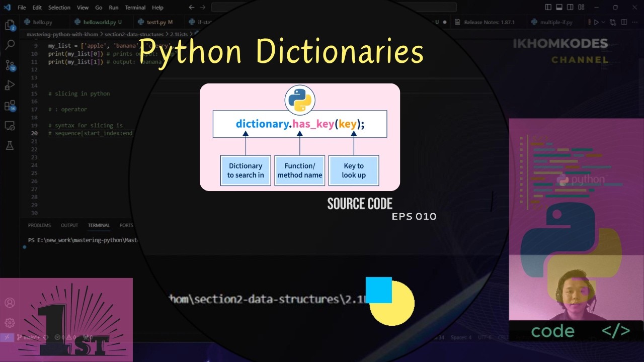
Task: Select the PROBLEMS panel tab
Action: (x=39, y=225)
